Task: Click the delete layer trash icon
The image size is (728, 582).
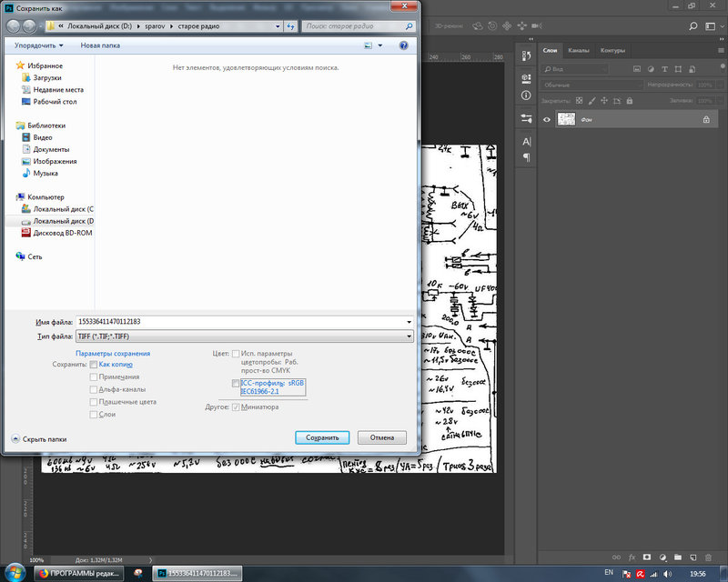Action: point(708,556)
